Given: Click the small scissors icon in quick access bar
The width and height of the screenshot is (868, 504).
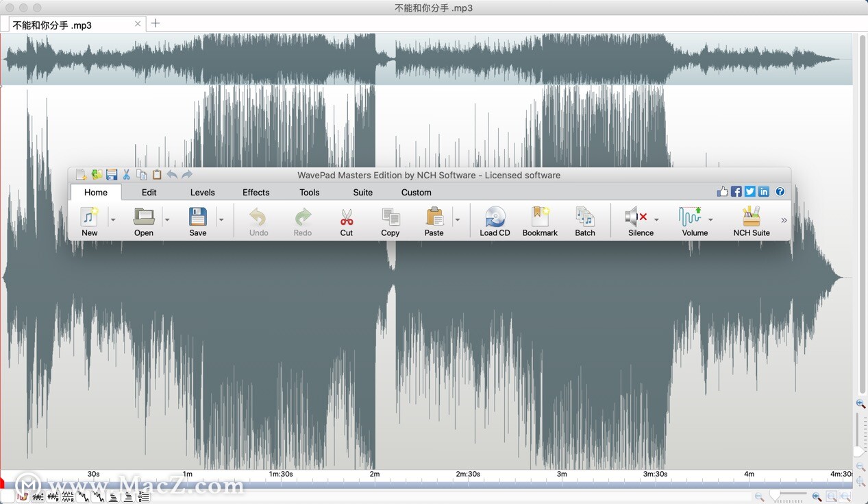Looking at the screenshot, I should (127, 175).
